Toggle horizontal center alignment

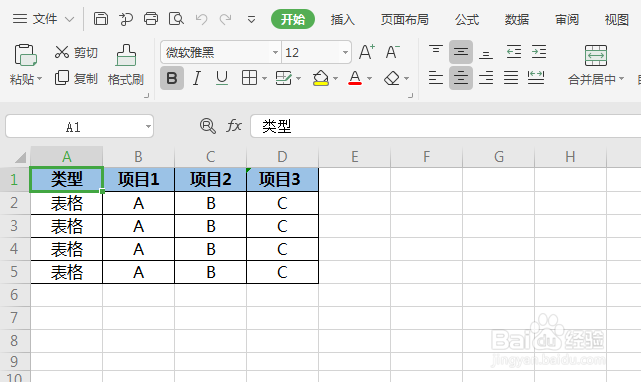click(x=461, y=78)
